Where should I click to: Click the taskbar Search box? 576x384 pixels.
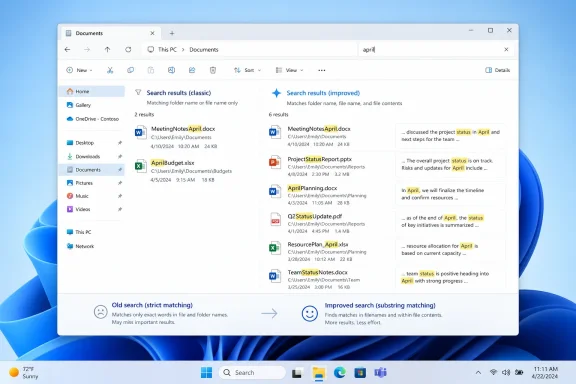point(252,373)
